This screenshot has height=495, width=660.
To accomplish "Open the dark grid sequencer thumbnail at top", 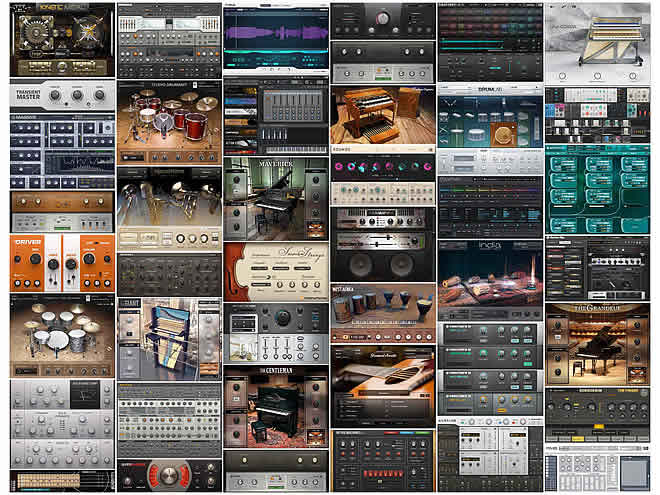I will (x=490, y=42).
